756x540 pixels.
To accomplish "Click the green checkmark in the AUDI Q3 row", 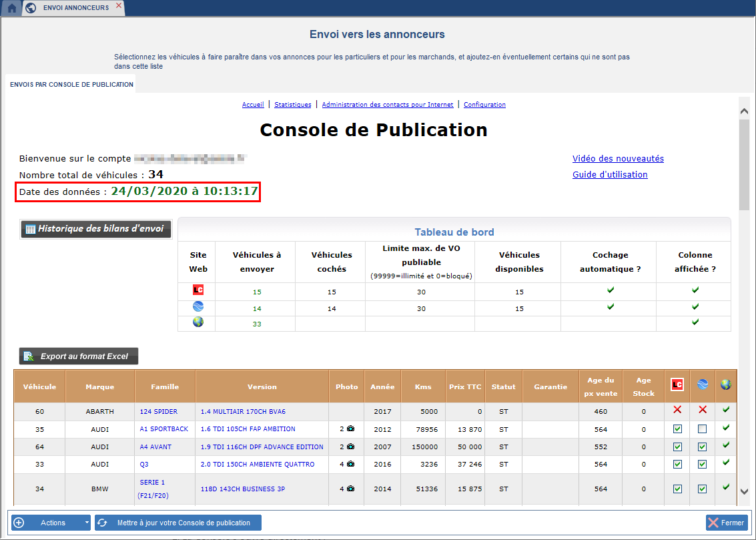I will point(726,463).
